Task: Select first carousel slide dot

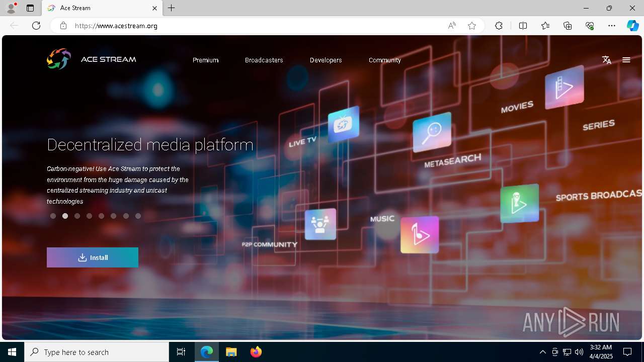Action: [x=53, y=216]
